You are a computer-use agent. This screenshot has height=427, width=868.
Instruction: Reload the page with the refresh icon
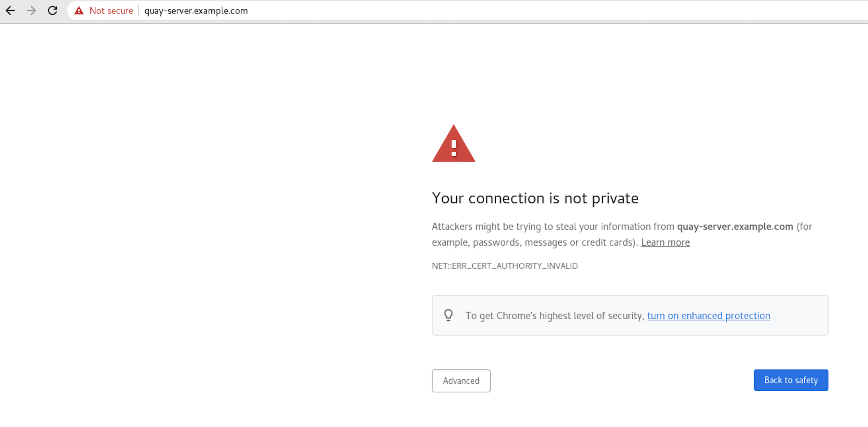pyautogui.click(x=53, y=10)
